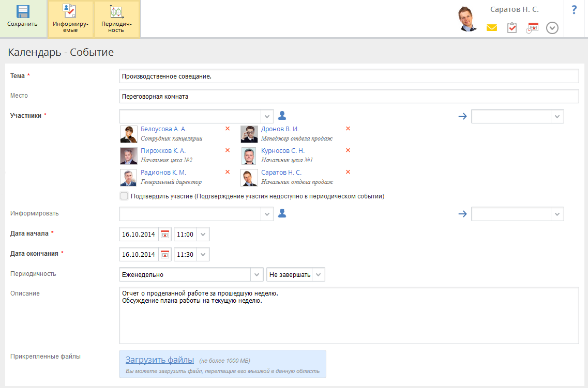The width and height of the screenshot is (588, 388).
Task: Toggle the Подтвердить участие checkbox
Action: pyautogui.click(x=124, y=196)
